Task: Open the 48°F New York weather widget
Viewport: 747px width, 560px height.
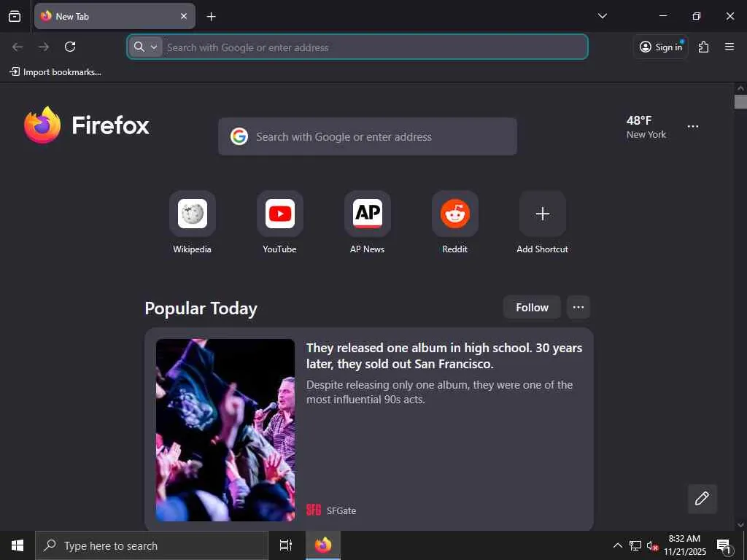Action: pyautogui.click(x=646, y=127)
